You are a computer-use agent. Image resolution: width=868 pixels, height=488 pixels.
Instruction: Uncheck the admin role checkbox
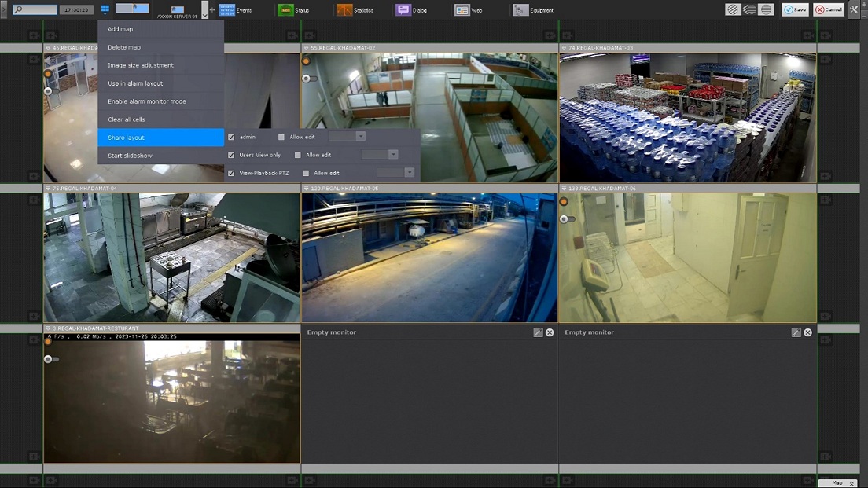point(231,137)
